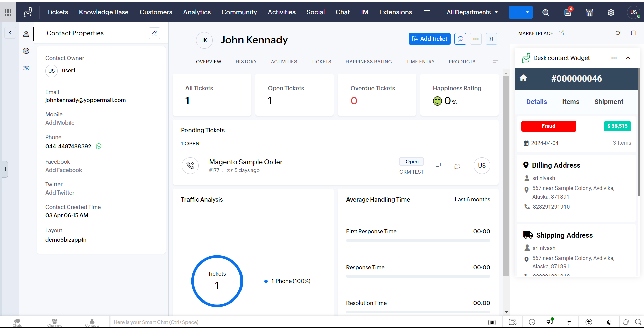The image size is (644, 328).
Task: Open the Marketplace store icon in top bar
Action: [589, 12]
